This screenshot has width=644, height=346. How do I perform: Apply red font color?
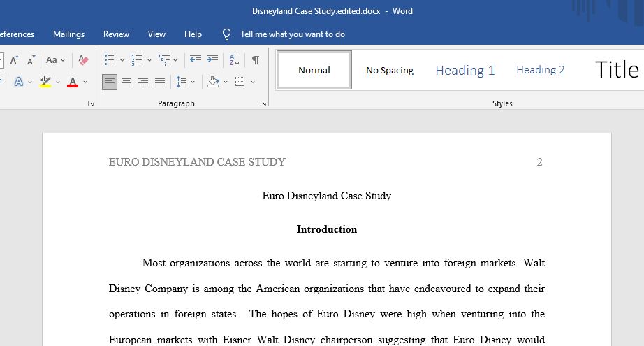coord(73,82)
